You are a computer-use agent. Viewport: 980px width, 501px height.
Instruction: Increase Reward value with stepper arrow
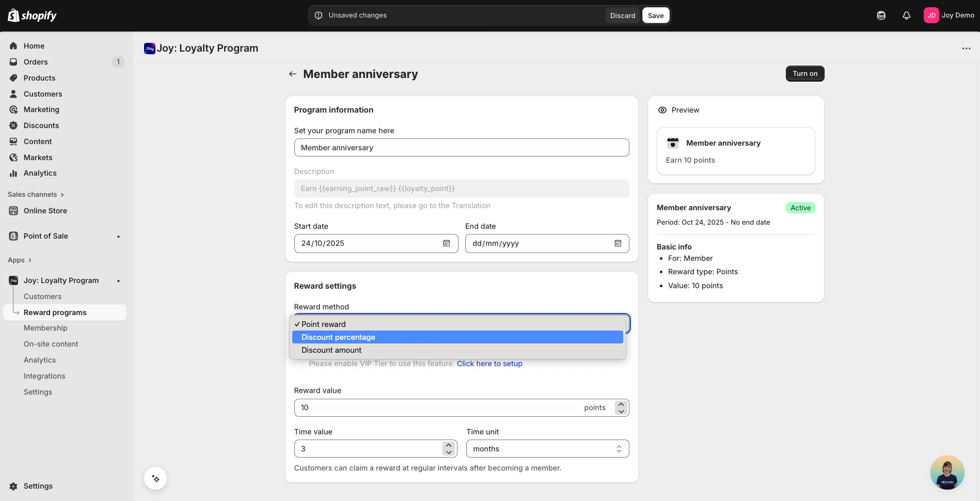tap(621, 404)
